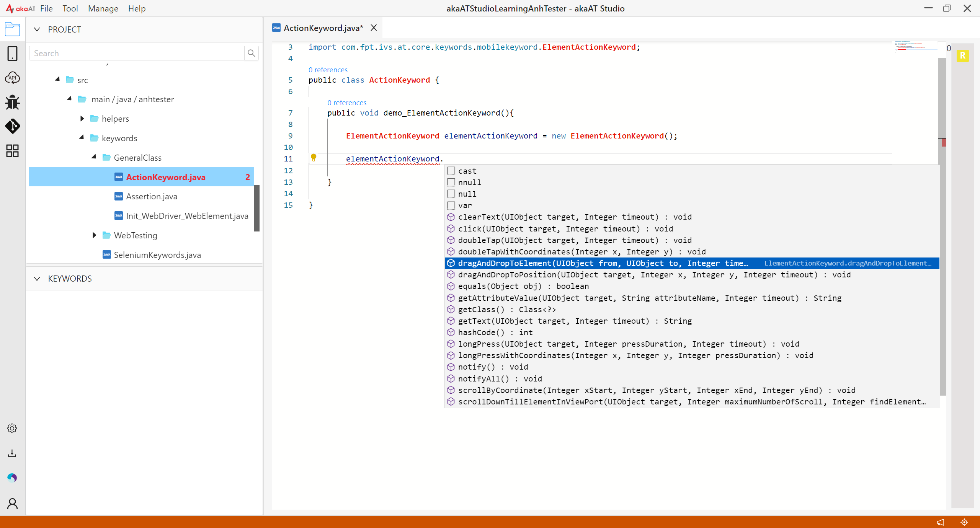This screenshot has width=980, height=528.
Task: Collapse the main/java/anhtester folder arrow
Action: tap(69, 99)
